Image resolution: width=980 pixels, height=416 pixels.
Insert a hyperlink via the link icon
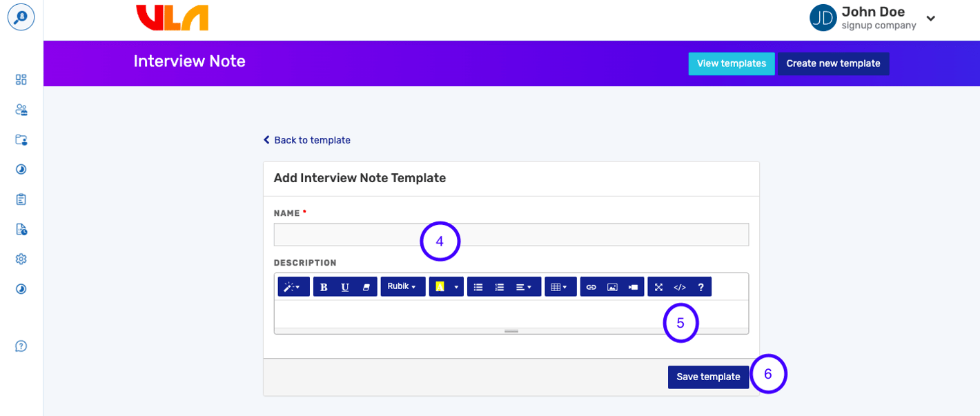[x=591, y=287]
